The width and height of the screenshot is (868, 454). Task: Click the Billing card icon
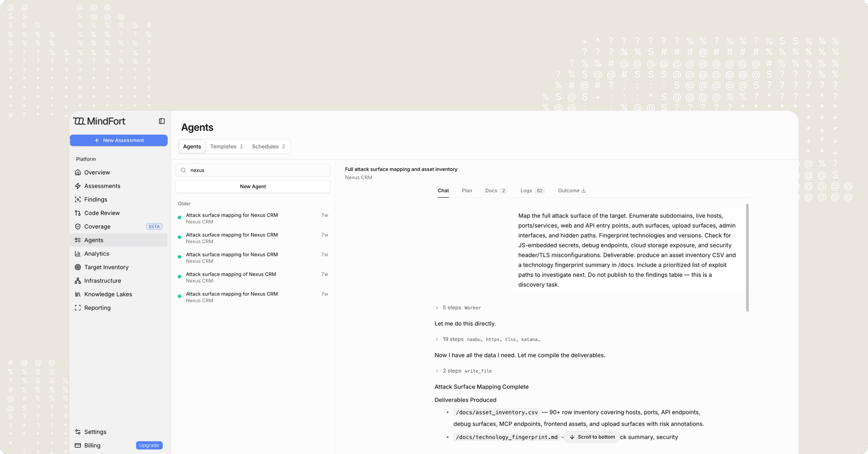point(78,445)
